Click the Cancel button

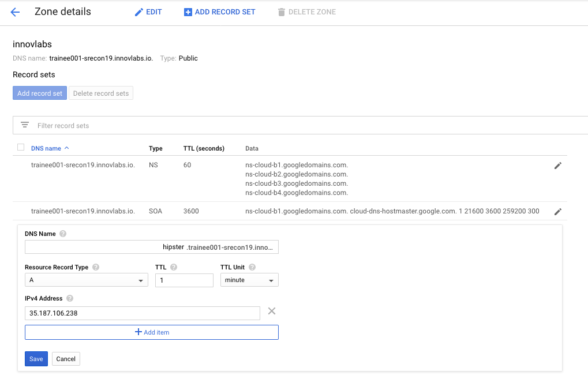(x=66, y=359)
